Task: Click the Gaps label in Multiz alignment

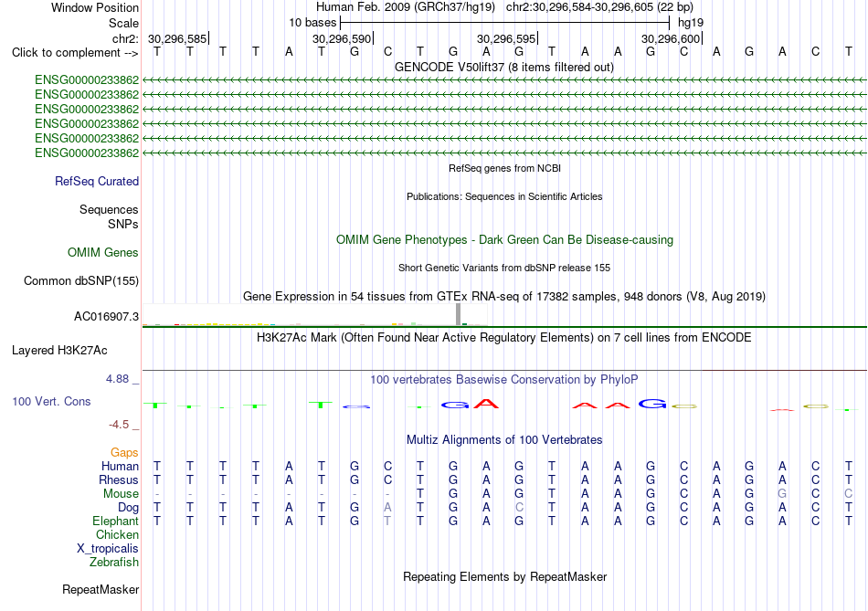Action: click(x=124, y=453)
